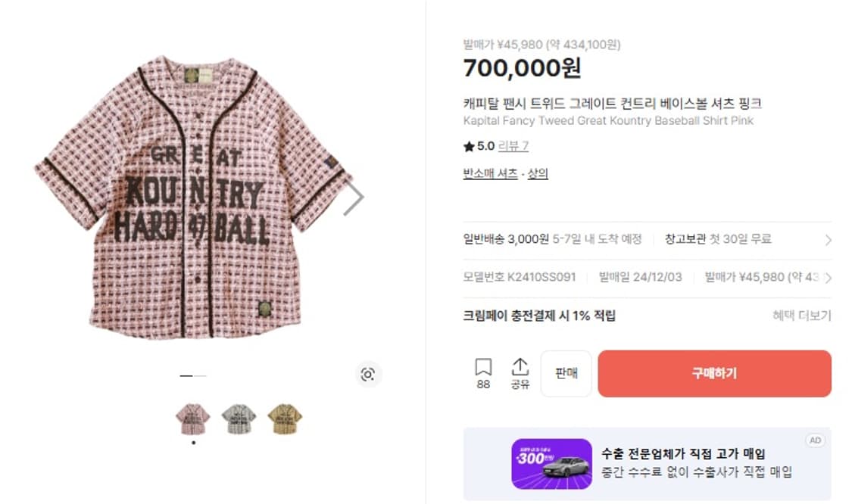This screenshot has height=504, width=852.
Task: Open 혜택 더보기 for more benefits
Action: [x=801, y=316]
